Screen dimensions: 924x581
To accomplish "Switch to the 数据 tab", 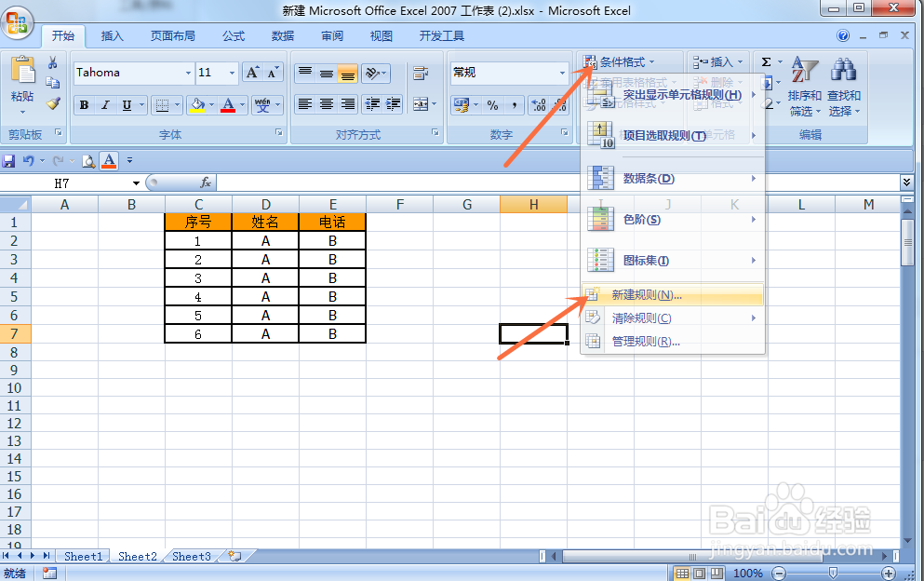I will (x=283, y=36).
